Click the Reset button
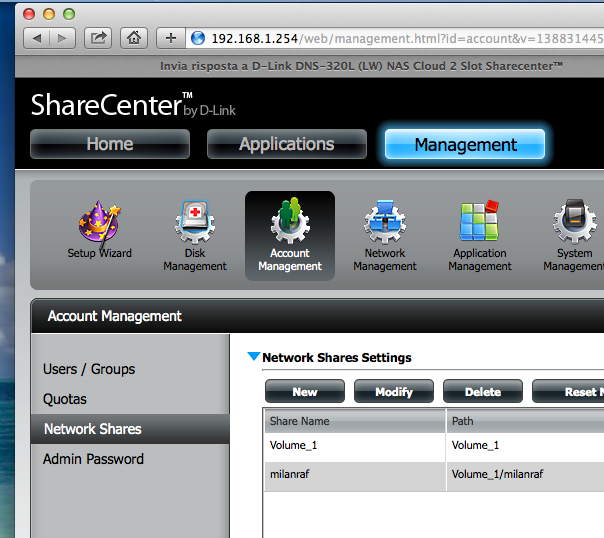 click(x=568, y=392)
